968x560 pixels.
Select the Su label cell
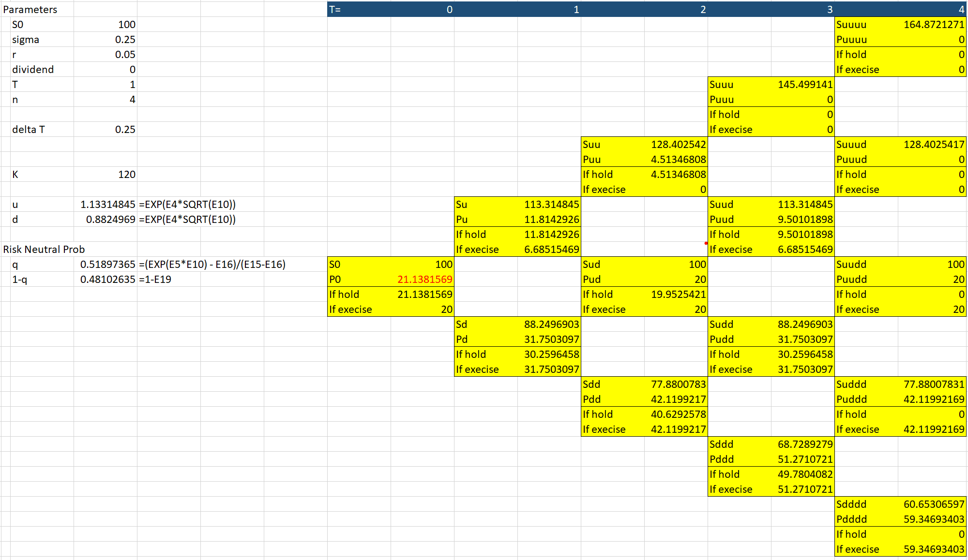pos(486,205)
